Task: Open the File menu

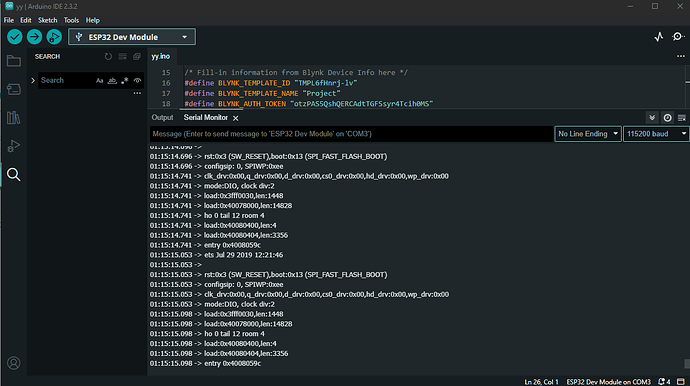Action: click(x=9, y=20)
